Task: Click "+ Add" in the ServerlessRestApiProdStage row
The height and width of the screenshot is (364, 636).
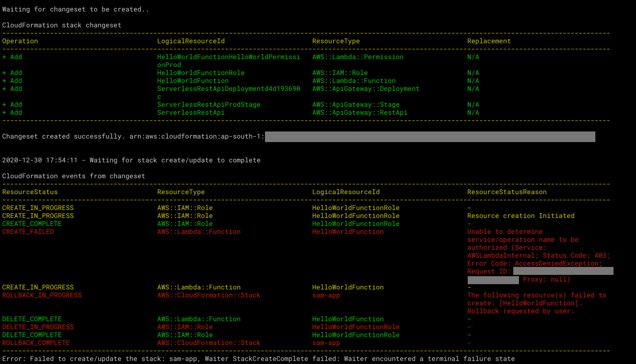Action: [12, 105]
